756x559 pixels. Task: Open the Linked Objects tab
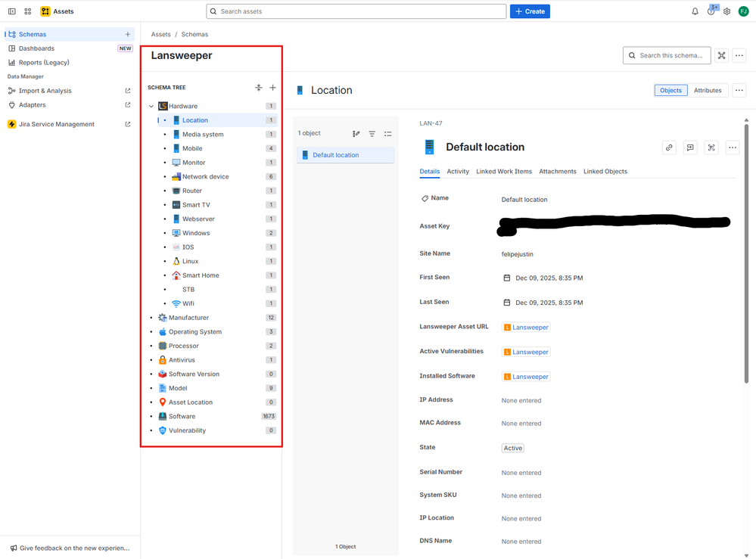(605, 172)
